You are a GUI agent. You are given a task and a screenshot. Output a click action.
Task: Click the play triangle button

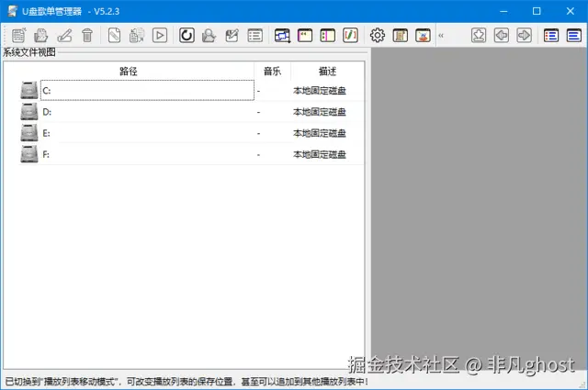pos(160,36)
